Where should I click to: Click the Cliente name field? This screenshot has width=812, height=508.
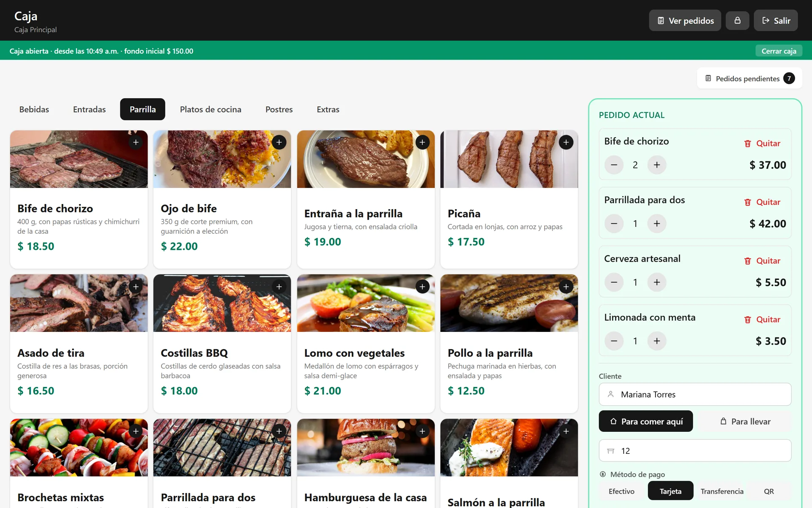pyautogui.click(x=695, y=394)
